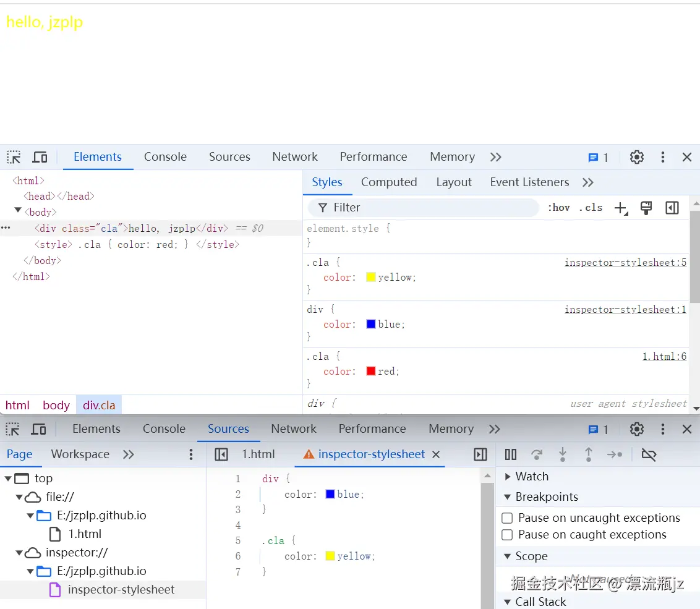Show more navigator tabs chevron
Viewport: 700px width, 609px height.
[129, 454]
